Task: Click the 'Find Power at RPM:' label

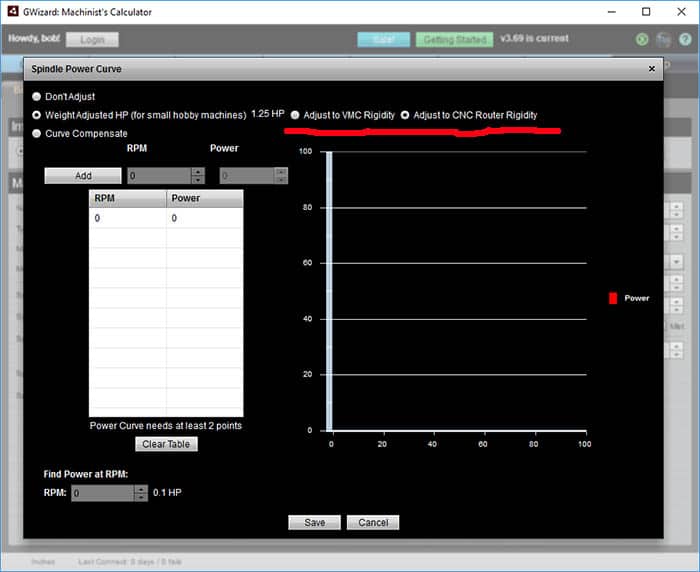Action: (86, 474)
